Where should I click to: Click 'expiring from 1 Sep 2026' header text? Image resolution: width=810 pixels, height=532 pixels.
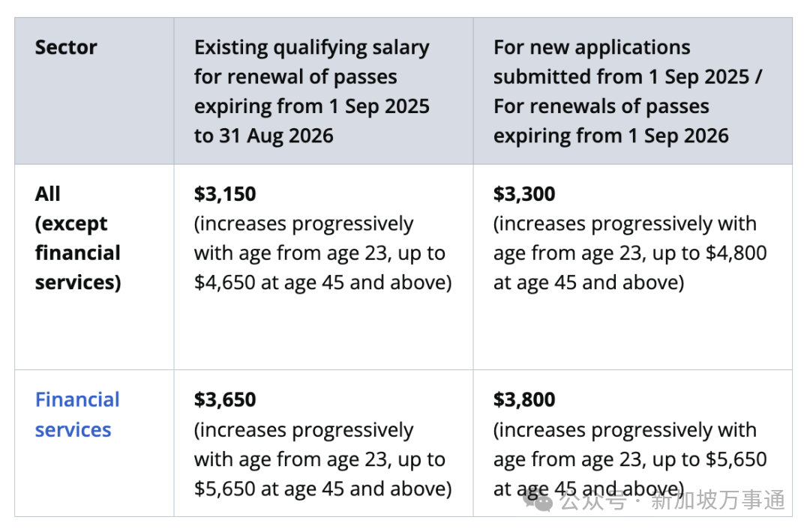[x=610, y=136]
